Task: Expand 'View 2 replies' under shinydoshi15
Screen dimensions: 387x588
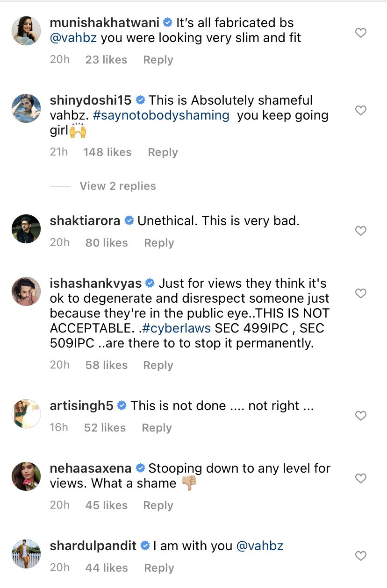Action: (x=117, y=186)
